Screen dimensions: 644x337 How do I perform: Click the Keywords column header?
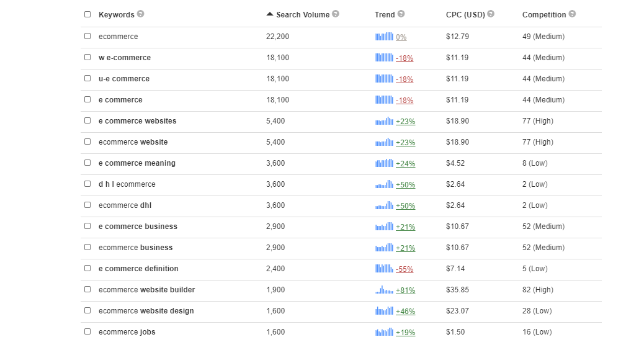point(116,15)
